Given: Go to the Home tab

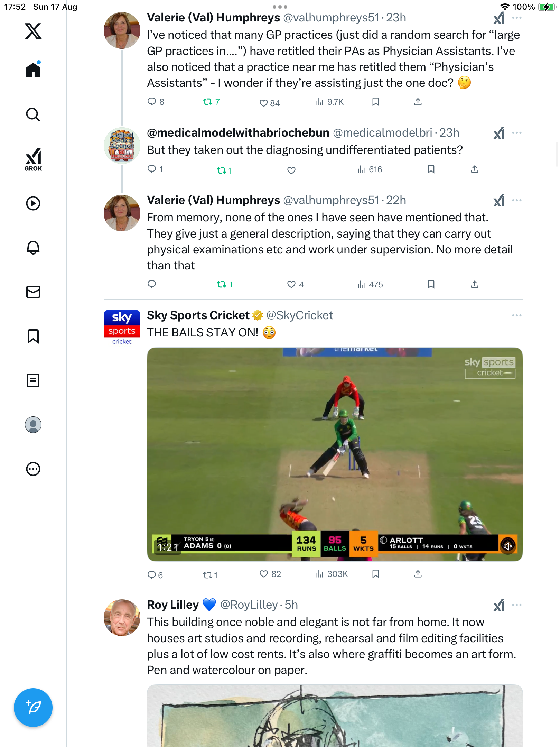Looking at the screenshot, I should 33,70.
